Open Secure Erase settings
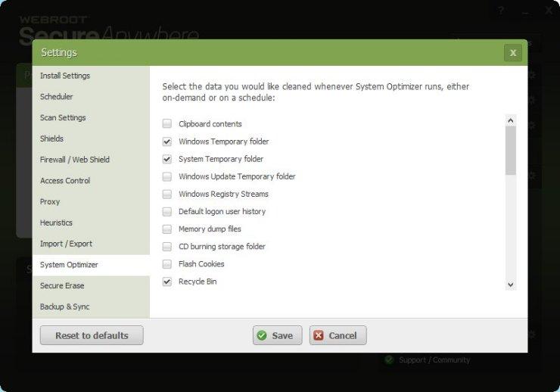This screenshot has height=392, width=560. pos(91,286)
